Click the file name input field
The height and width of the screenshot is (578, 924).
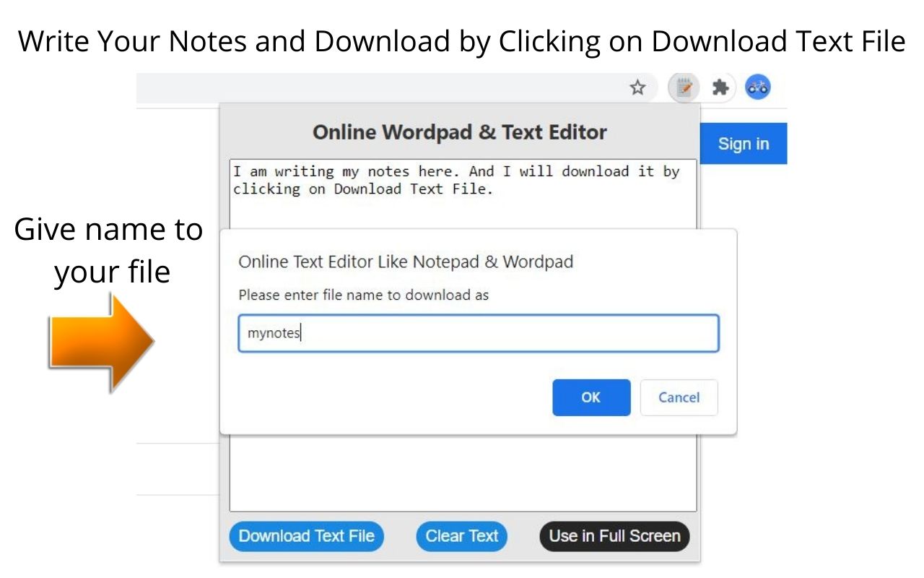point(479,333)
